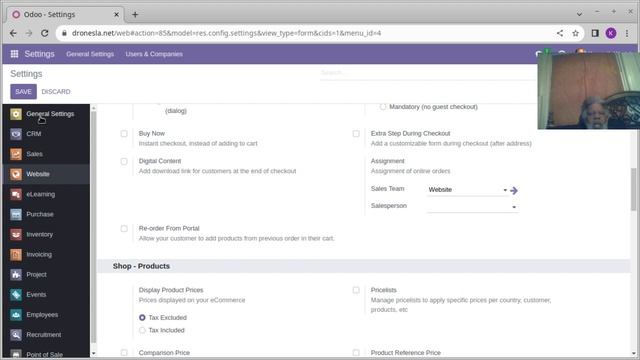640x360 pixels.
Task: Open the Sales settings section
Action: (x=46, y=154)
